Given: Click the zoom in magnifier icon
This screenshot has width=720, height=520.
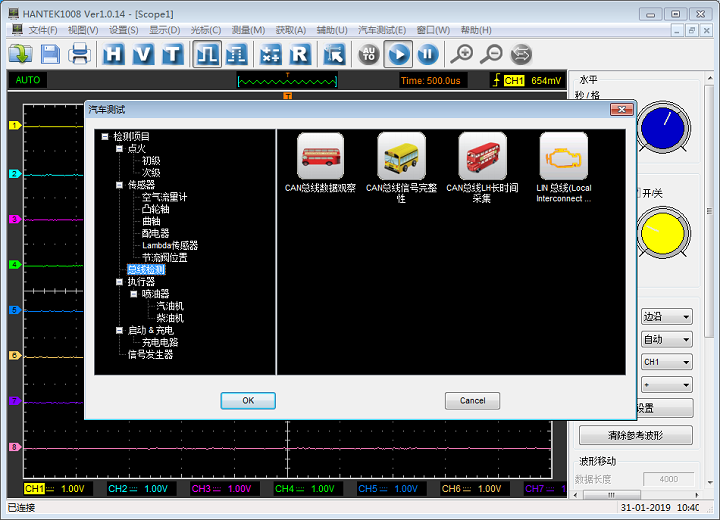Looking at the screenshot, I should click(462, 54).
